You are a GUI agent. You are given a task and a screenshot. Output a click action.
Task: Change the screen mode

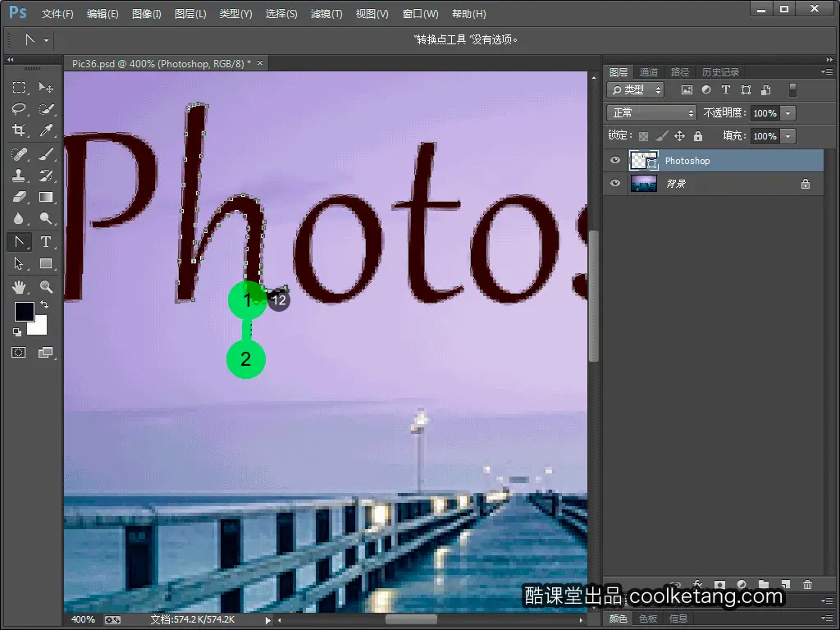point(46,353)
